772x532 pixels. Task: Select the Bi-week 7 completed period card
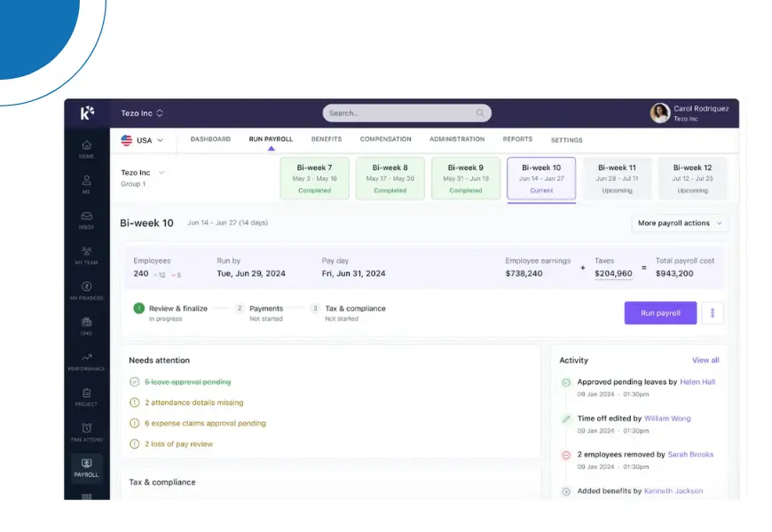(315, 178)
